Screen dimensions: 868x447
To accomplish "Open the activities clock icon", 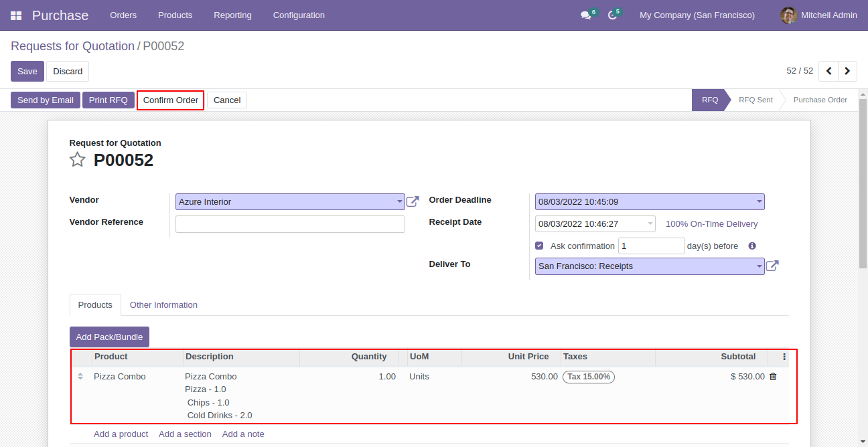I will click(612, 15).
